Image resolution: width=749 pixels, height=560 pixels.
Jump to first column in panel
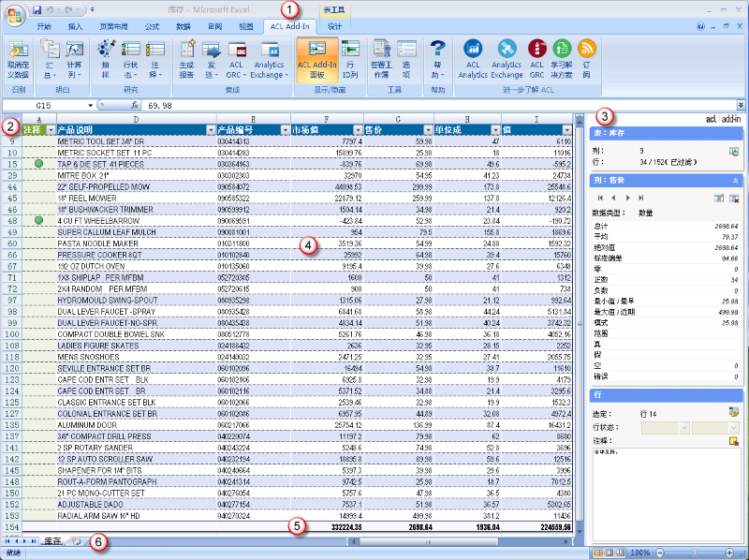pyautogui.click(x=600, y=199)
